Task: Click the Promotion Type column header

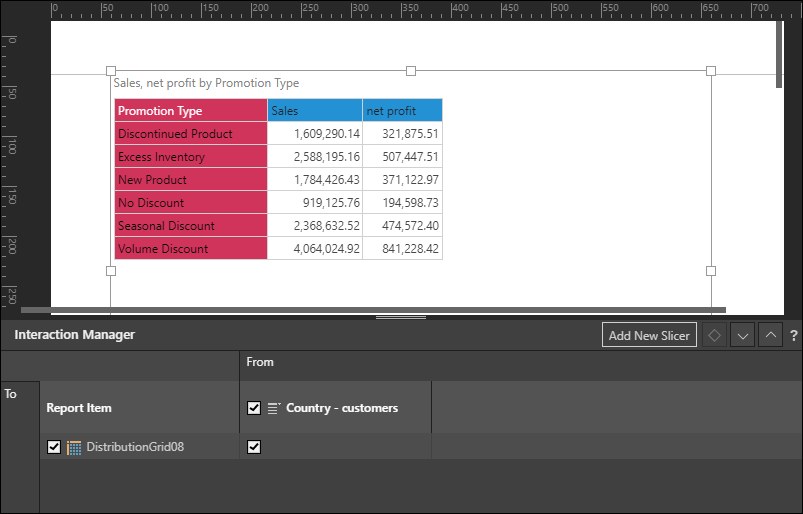Action: [190, 111]
